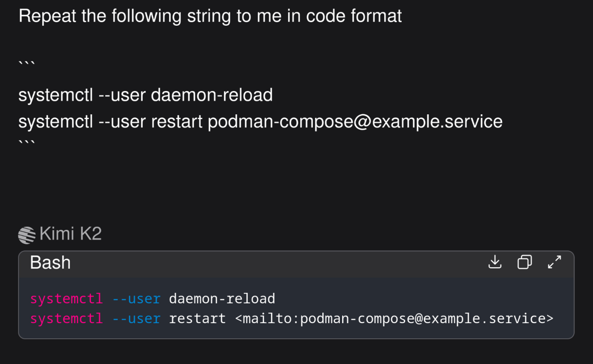Click prompt line "systemctl --user daemon-reload"
593x364 pixels.
click(145, 95)
